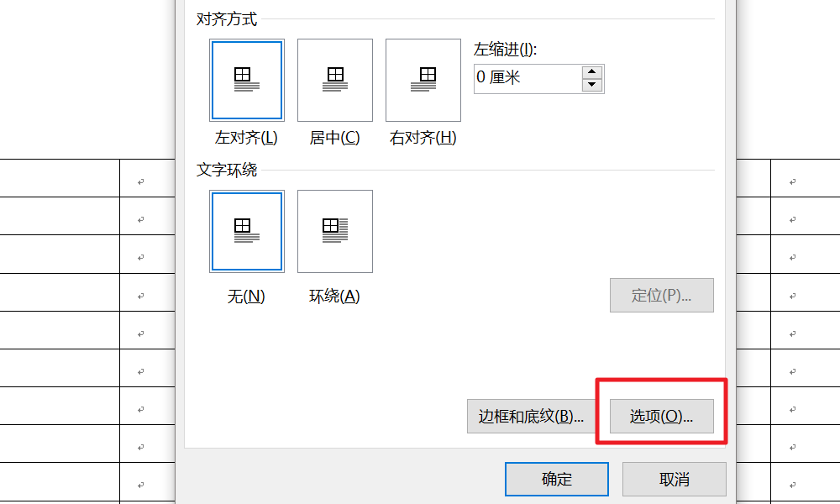Image resolution: width=840 pixels, height=504 pixels.
Task: Click the 左缩进(I) label
Action: click(x=505, y=50)
